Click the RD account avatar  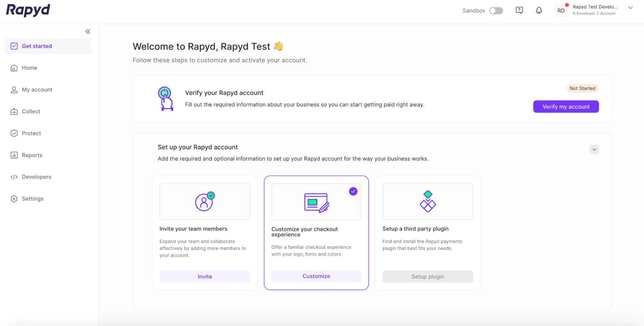[561, 11]
